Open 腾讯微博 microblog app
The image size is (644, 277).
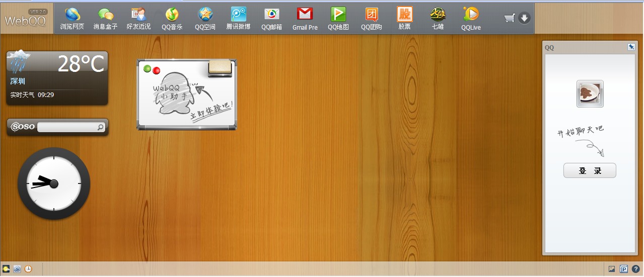pos(238,19)
